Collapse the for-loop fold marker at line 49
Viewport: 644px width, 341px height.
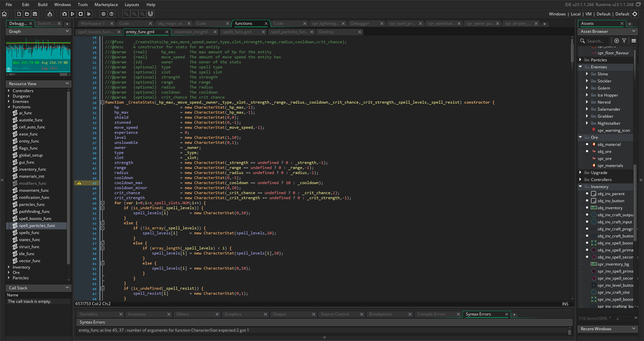tap(103, 203)
